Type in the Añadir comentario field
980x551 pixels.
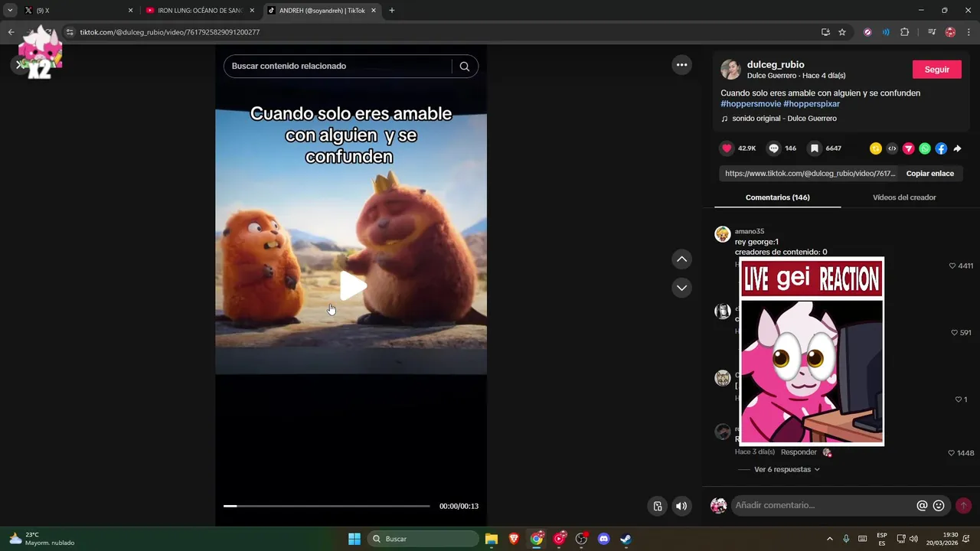pos(823,506)
